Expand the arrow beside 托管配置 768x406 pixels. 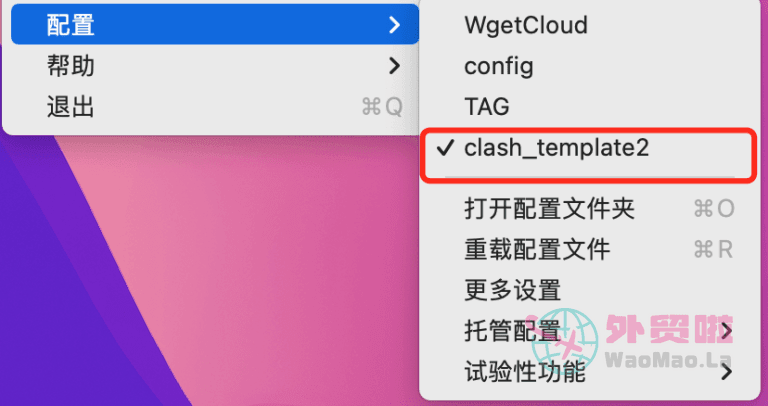pos(727,332)
